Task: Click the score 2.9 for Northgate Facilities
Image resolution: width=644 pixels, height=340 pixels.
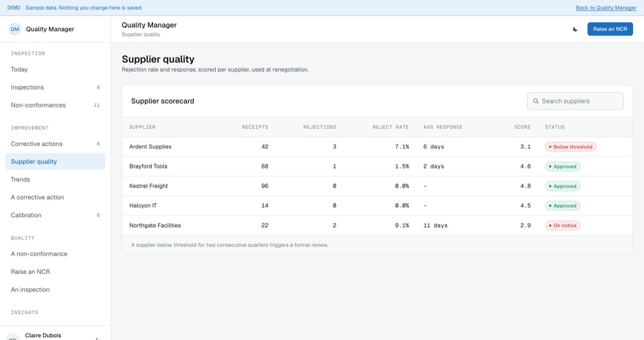Action: 526,226
